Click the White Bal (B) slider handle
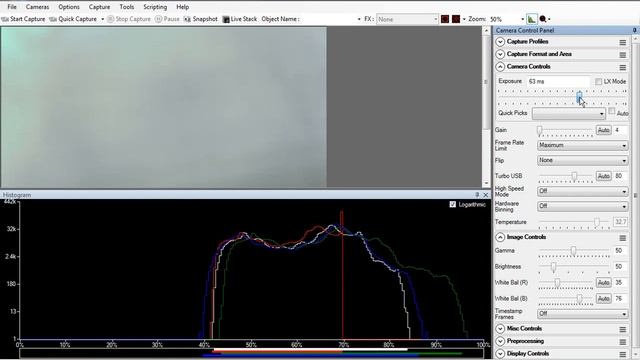Viewport: 640px width, 360px height. pos(579,299)
